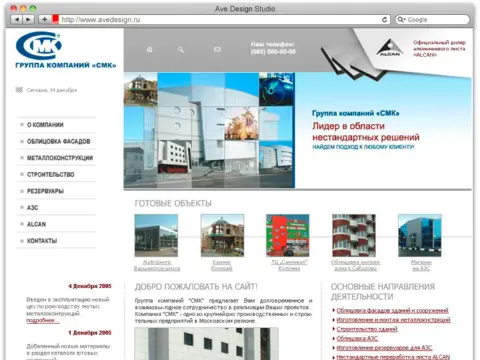Click the official ALCAN dealer red text

coord(439,49)
